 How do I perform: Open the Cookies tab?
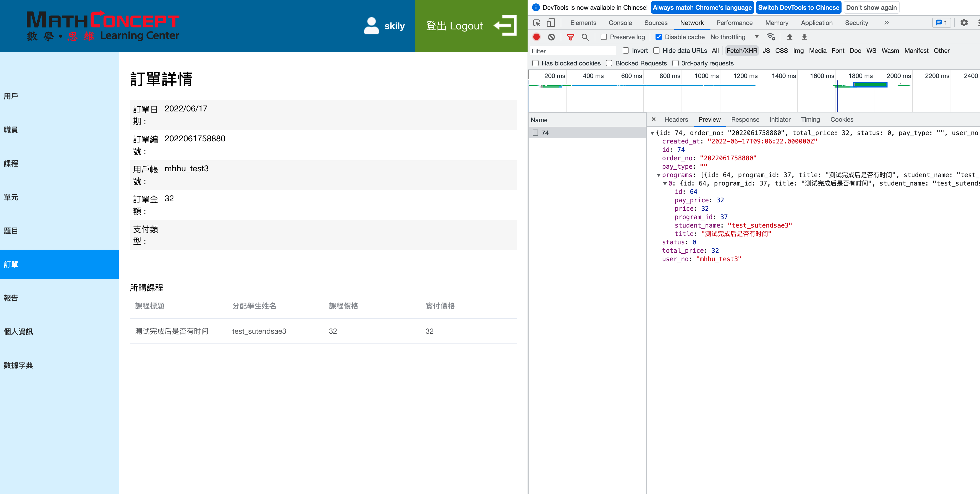[x=842, y=120]
